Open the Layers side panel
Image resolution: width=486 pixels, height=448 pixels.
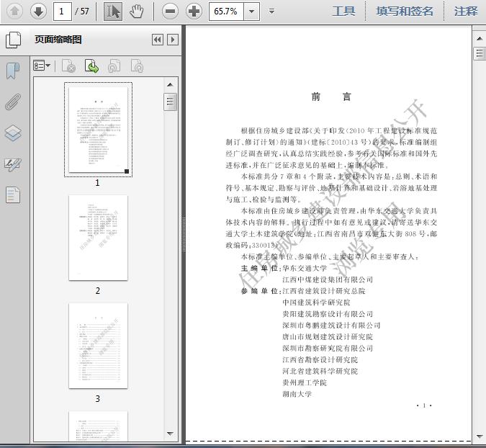tap(13, 133)
